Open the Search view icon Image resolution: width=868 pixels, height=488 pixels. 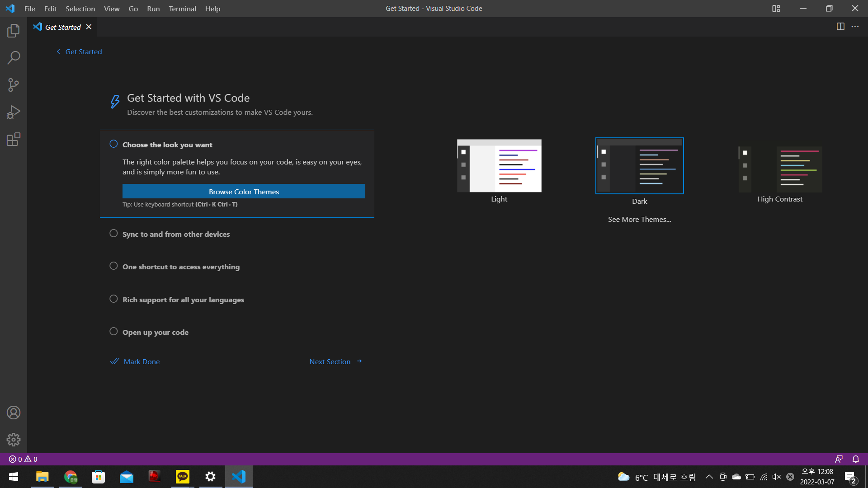click(x=14, y=58)
